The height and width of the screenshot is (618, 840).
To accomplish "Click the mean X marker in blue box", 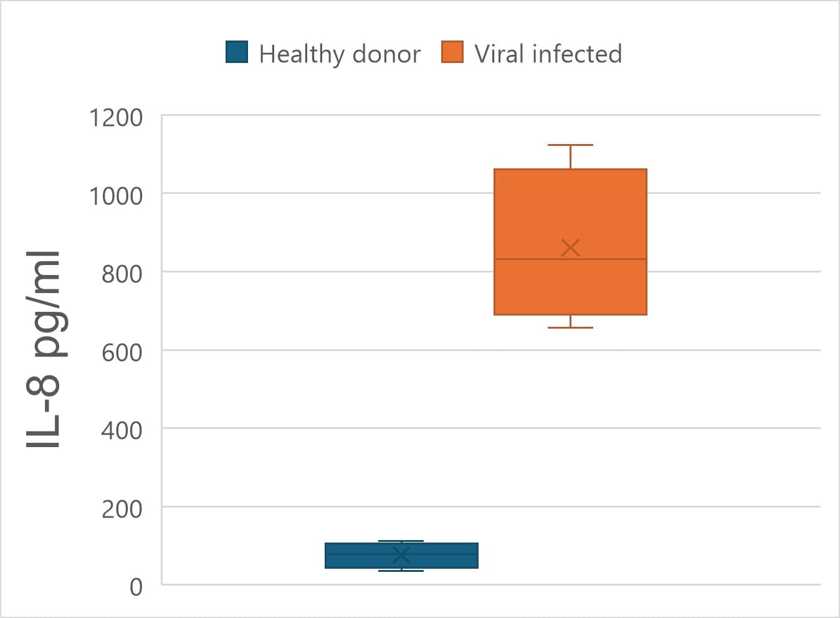I will (x=401, y=554).
